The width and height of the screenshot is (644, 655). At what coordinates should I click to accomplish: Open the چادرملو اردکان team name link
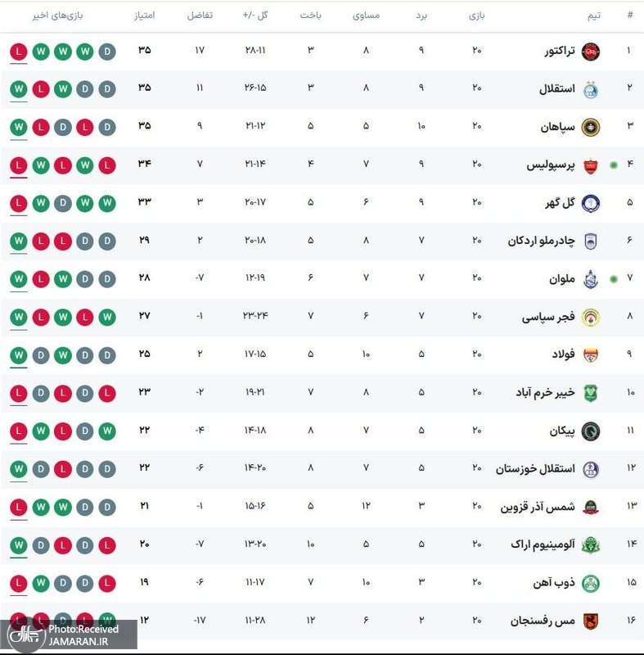[x=541, y=241]
